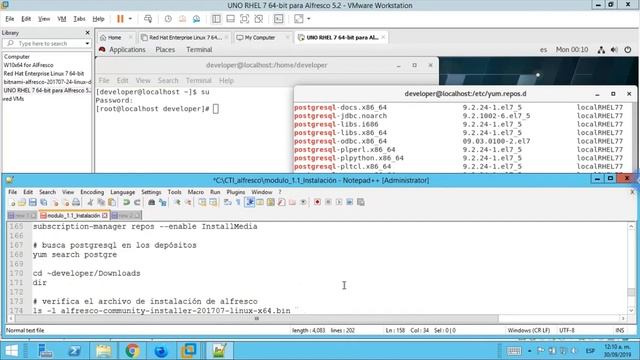This screenshot has height=360, width=640.
Task: Open Terminal menu in GNOME top bar
Action: point(199,50)
